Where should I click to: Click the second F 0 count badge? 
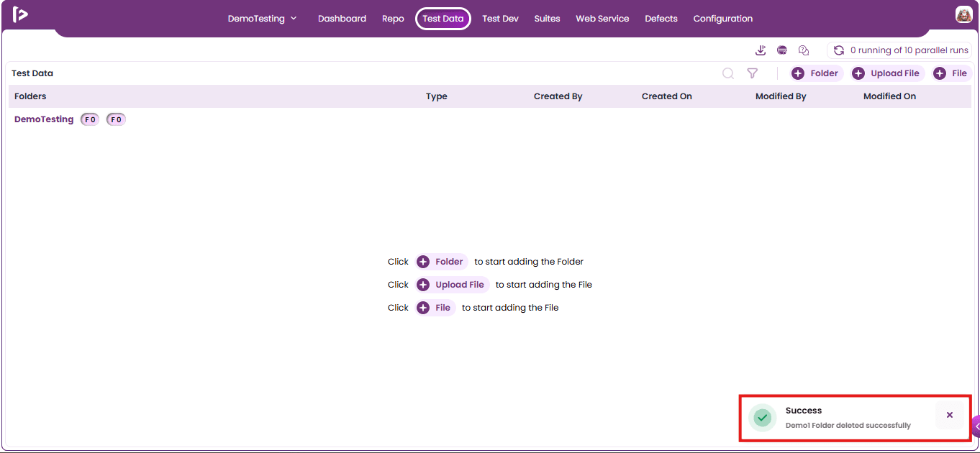pos(116,119)
